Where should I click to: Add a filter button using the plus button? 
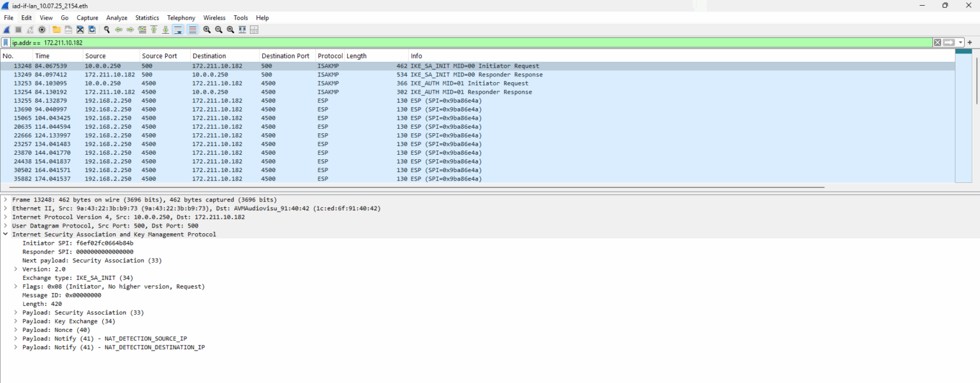tap(970, 42)
